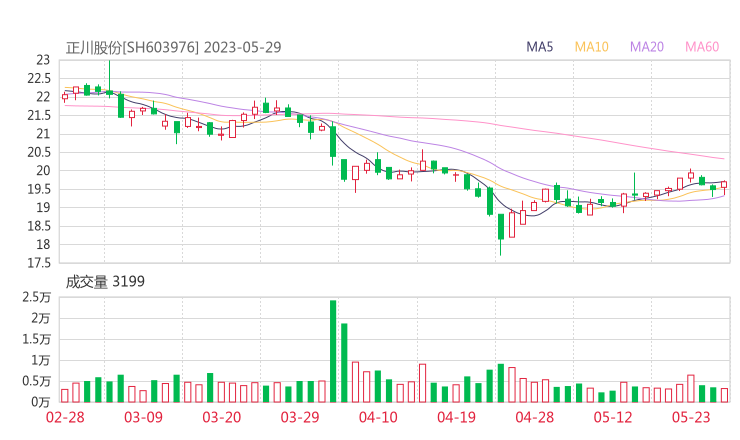Click the 04-19 date axis label
This screenshot has width=740, height=440.
456,417
